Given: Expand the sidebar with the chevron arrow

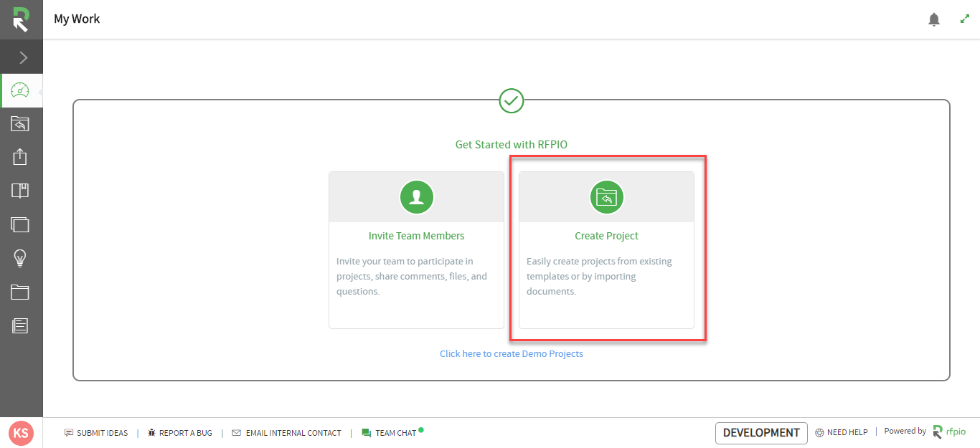Looking at the screenshot, I should (x=22, y=58).
